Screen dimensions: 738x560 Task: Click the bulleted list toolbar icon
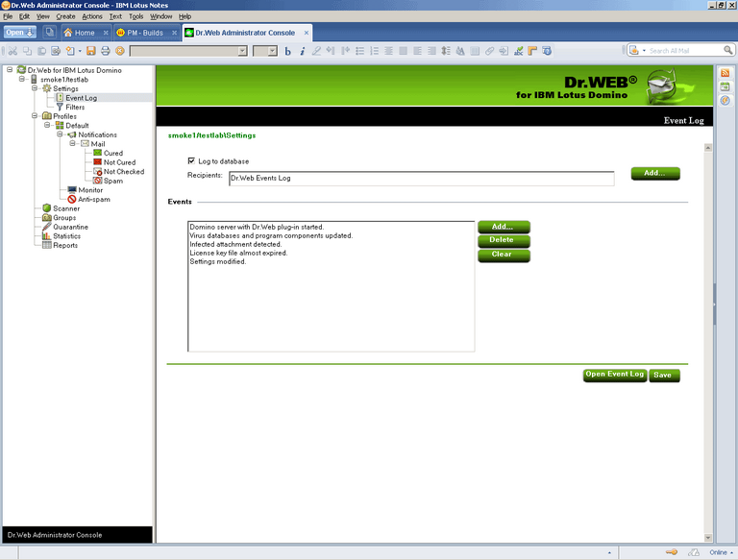[x=359, y=51]
